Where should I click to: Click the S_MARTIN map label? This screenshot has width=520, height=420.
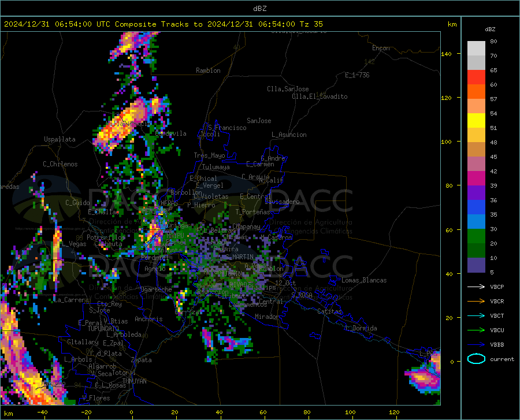point(239,257)
